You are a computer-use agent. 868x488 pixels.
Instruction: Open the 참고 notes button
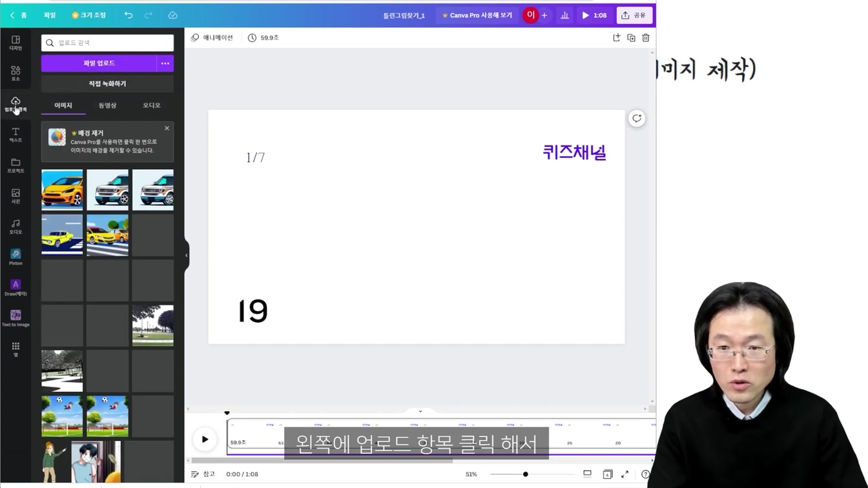click(x=203, y=474)
